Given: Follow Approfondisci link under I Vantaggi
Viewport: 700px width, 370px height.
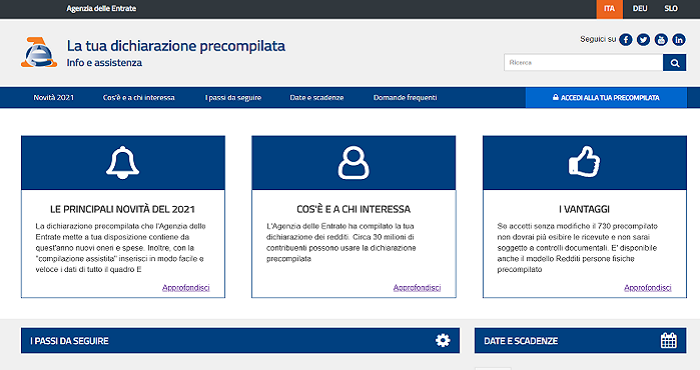Looking at the screenshot, I should pyautogui.click(x=647, y=288).
